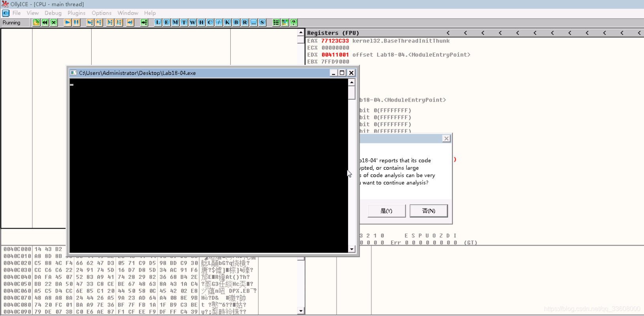
Task: Select dump row address 0040C020
Action: pyautogui.click(x=17, y=263)
